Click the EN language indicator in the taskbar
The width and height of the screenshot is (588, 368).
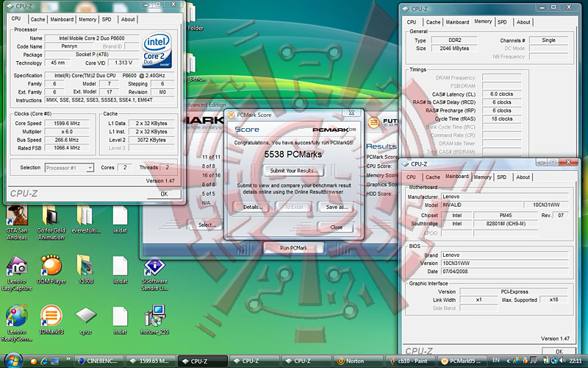(495, 360)
